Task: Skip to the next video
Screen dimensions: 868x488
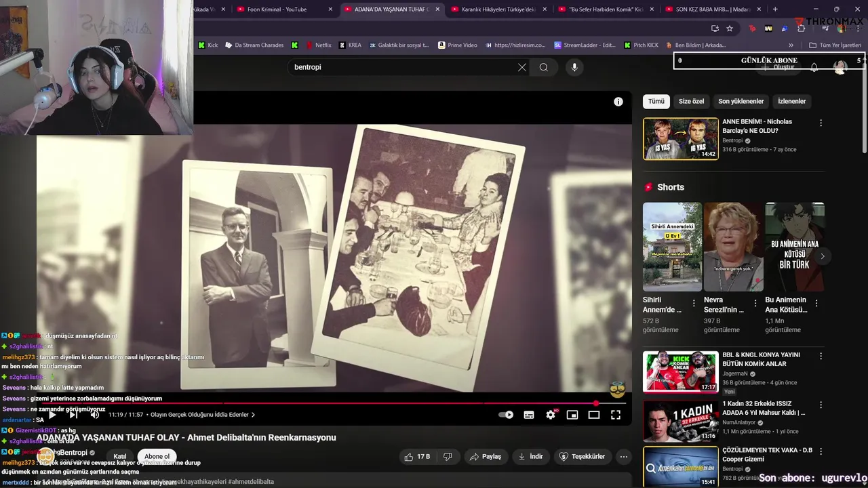Action: 74,415
